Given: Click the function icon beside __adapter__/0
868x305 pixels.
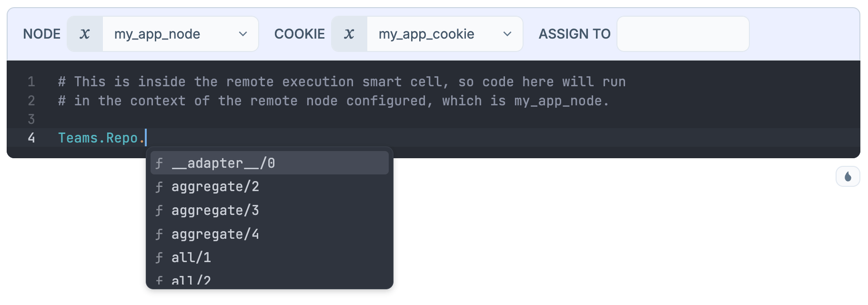Looking at the screenshot, I should 159,163.
